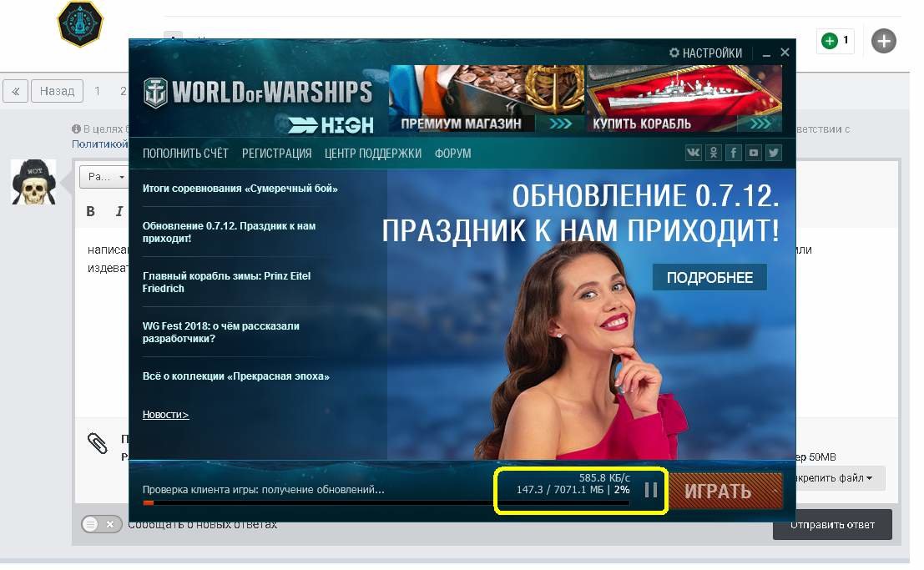
Task: Select ЦЕНТР ПОДДЕРЖКИ in launcher menu
Action: [372, 154]
